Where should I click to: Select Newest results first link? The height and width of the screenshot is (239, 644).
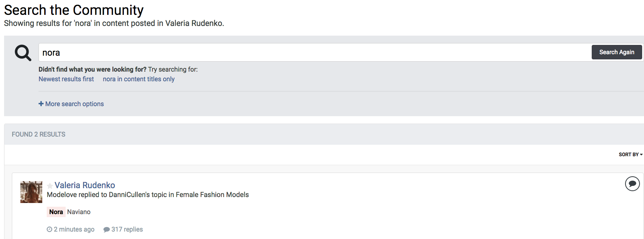(x=66, y=79)
